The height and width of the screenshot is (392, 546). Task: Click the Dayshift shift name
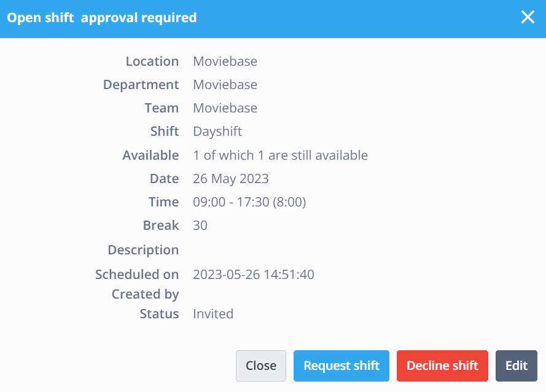217,131
